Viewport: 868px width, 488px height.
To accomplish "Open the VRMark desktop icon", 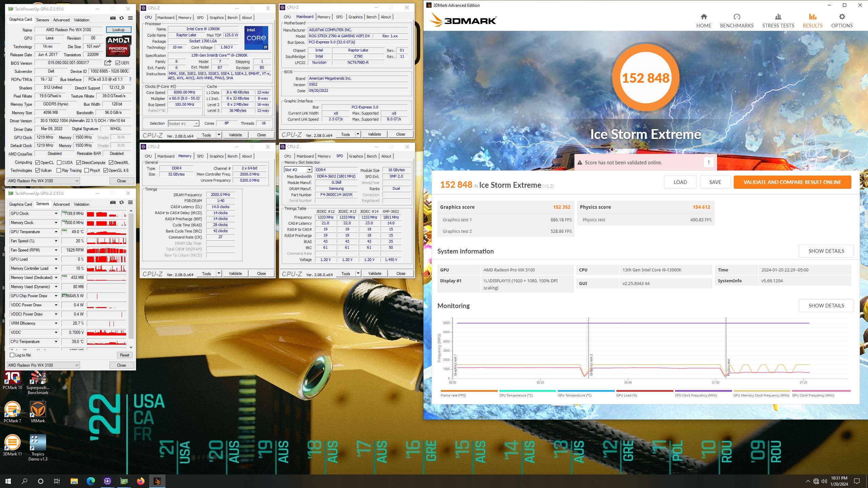I will 38,412.
